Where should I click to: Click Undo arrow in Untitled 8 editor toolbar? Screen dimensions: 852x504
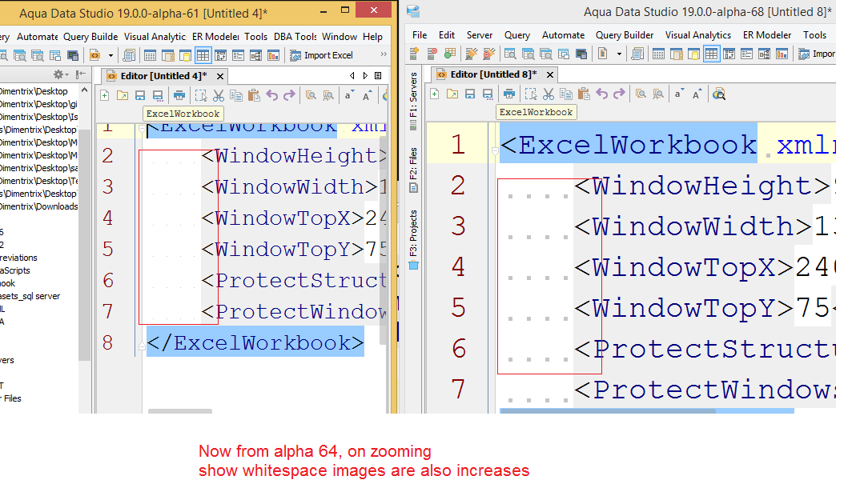tap(601, 94)
